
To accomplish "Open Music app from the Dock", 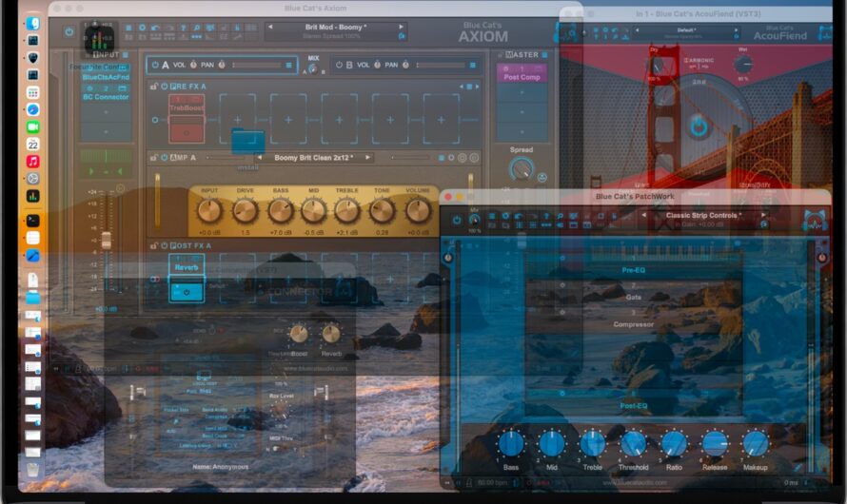I will click(x=33, y=162).
